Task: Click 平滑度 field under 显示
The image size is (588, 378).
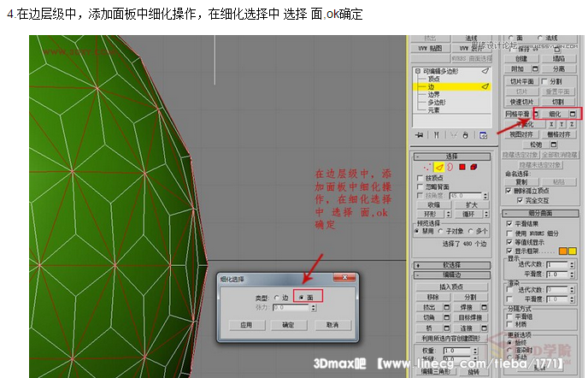Action: tap(557, 275)
